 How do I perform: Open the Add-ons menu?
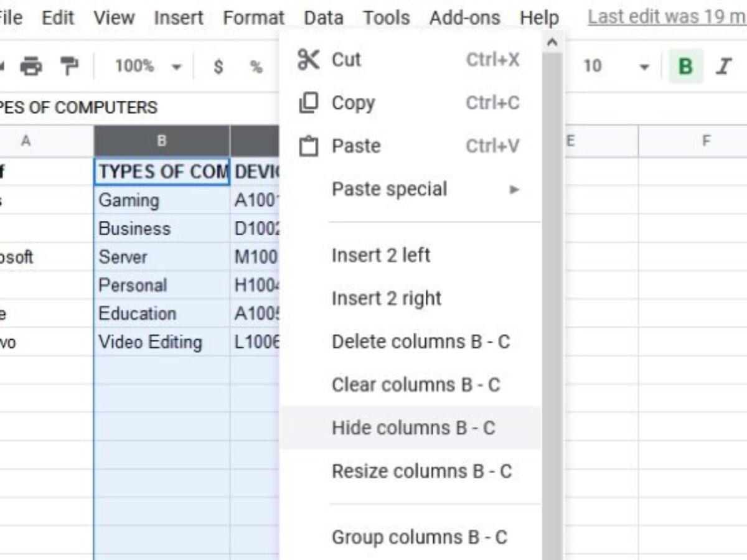click(464, 17)
